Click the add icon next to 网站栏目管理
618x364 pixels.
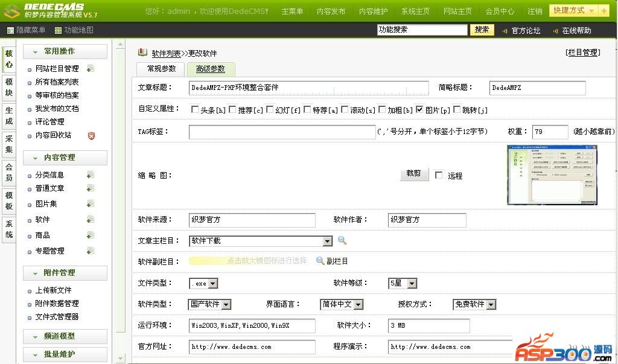pyautogui.click(x=91, y=69)
